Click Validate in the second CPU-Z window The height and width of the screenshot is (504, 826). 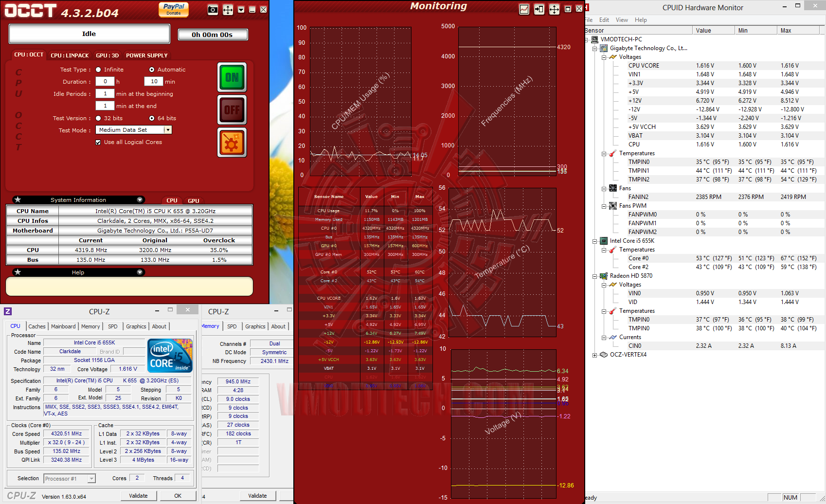257,496
